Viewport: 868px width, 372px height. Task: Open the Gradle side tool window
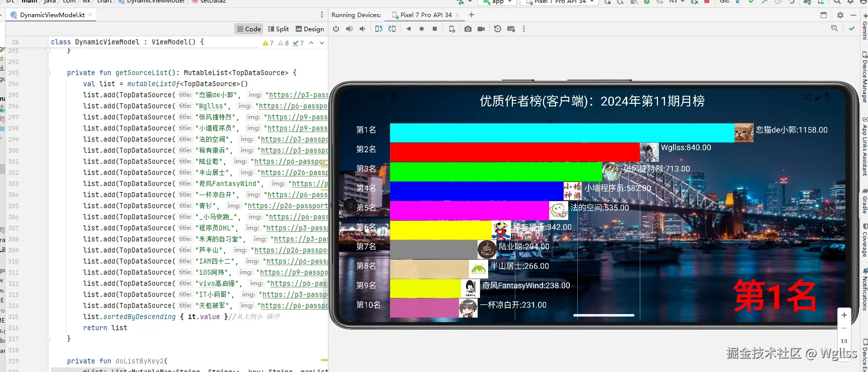coord(864,202)
